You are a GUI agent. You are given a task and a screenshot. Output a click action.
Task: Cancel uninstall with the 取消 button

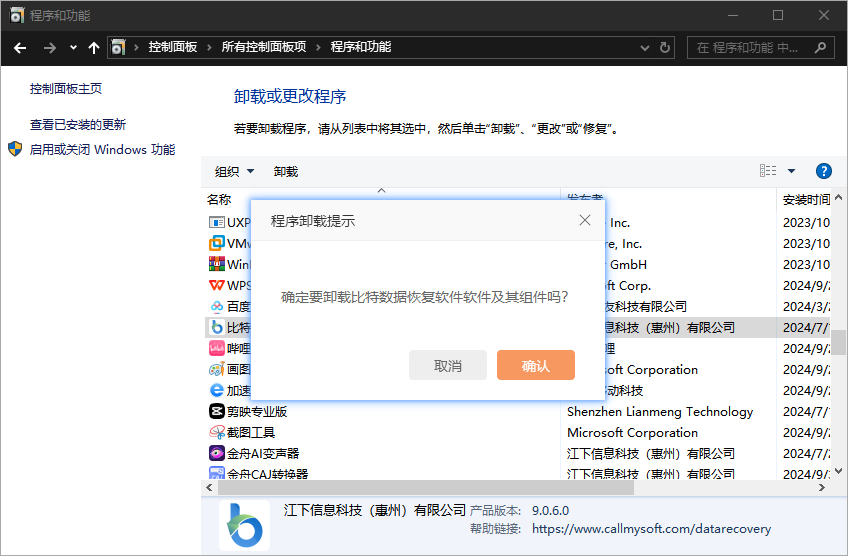pyautogui.click(x=448, y=365)
